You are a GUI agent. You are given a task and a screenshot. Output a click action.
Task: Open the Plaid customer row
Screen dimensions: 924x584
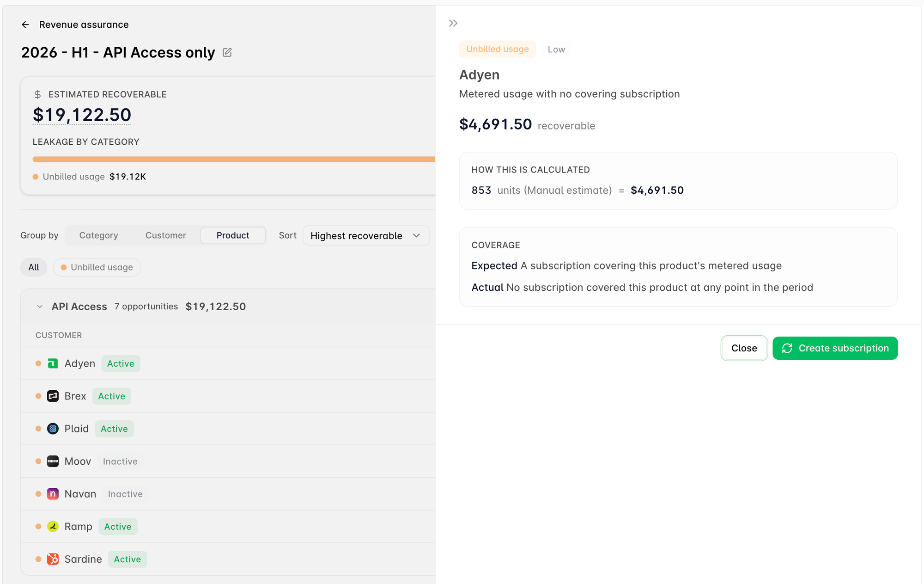[x=228, y=429]
